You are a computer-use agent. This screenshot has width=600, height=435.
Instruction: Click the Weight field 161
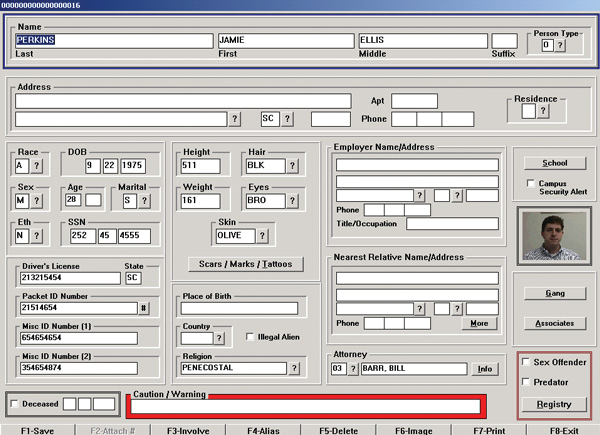[201, 201]
